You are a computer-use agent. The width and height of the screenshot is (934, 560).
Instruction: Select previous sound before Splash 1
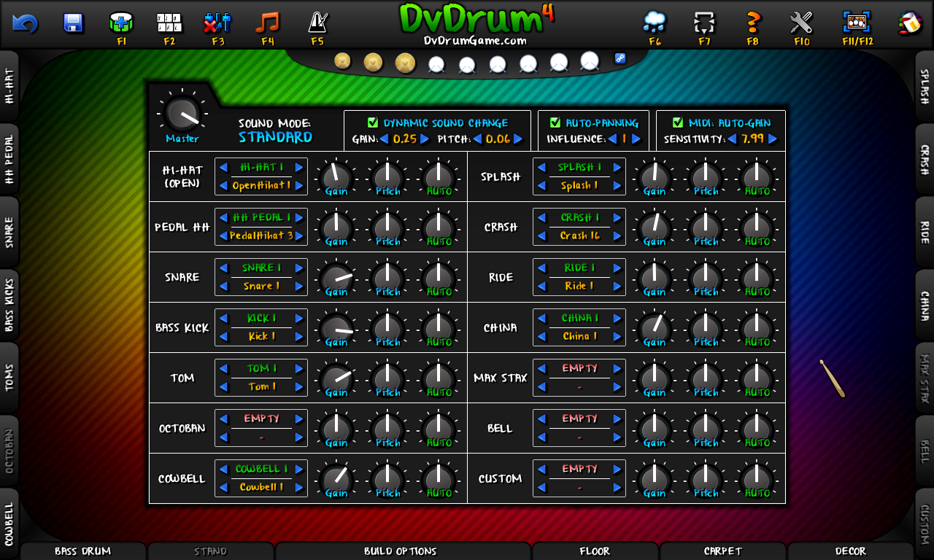pos(541,185)
